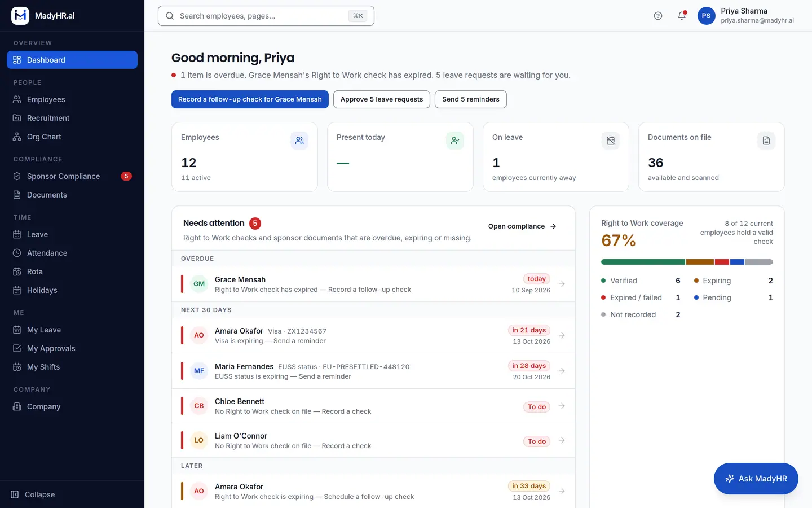Open Rota in the sidebar

coord(72,271)
